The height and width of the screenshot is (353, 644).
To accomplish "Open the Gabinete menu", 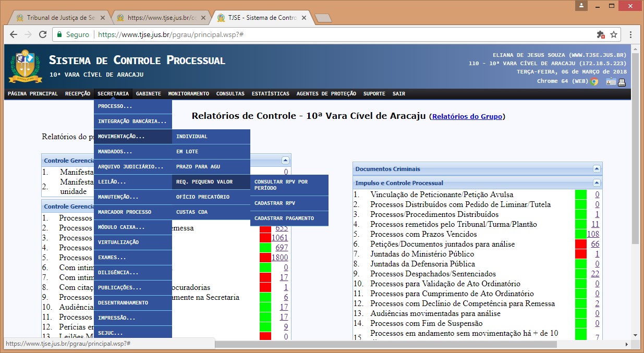I will coord(148,94).
